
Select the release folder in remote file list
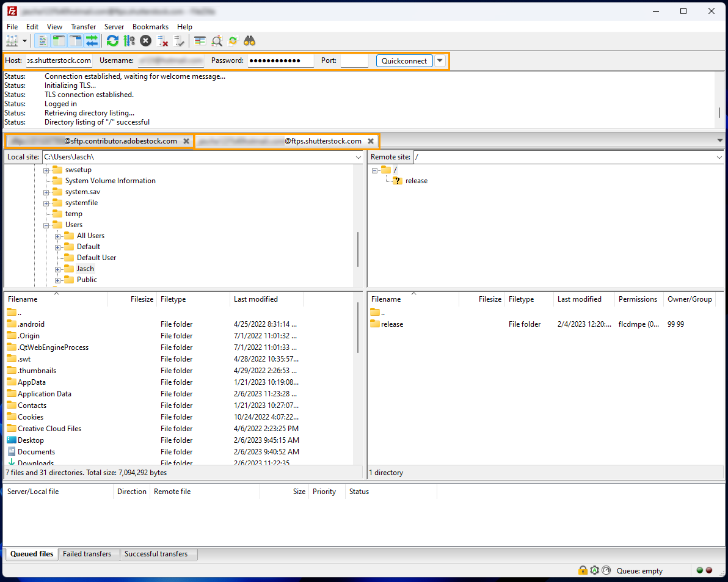[392, 324]
